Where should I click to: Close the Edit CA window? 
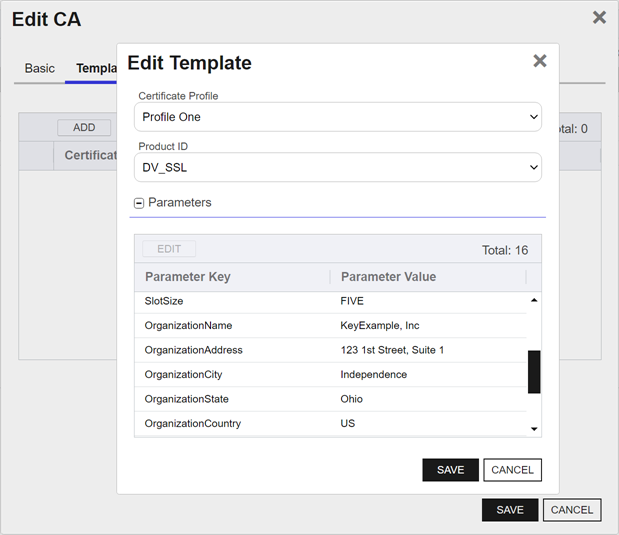599,17
